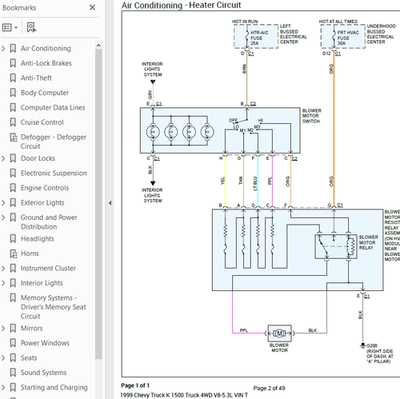Image resolution: width=400 pixels, height=399 pixels.
Task: Click the bookmarks scrollbar up arrow
Action: pos(98,45)
